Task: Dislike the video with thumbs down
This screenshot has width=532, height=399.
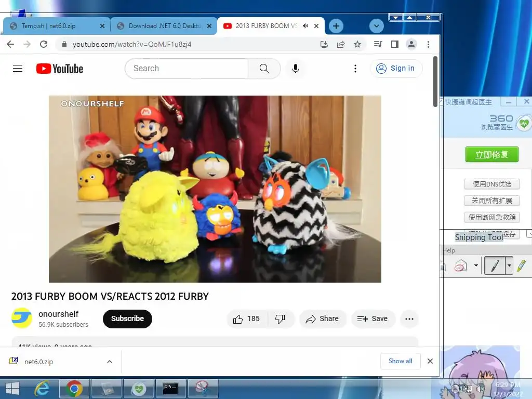Action: pos(280,319)
